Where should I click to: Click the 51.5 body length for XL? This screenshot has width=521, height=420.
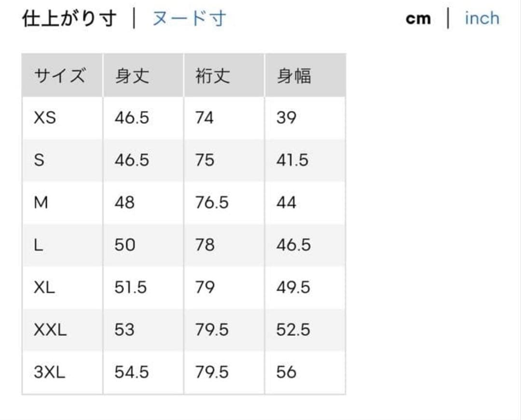131,287
